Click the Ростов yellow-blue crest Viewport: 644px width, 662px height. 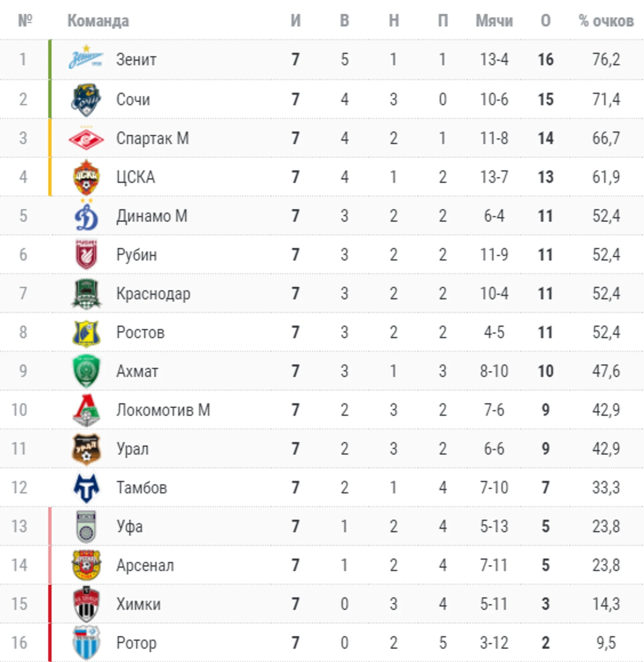click(86, 333)
